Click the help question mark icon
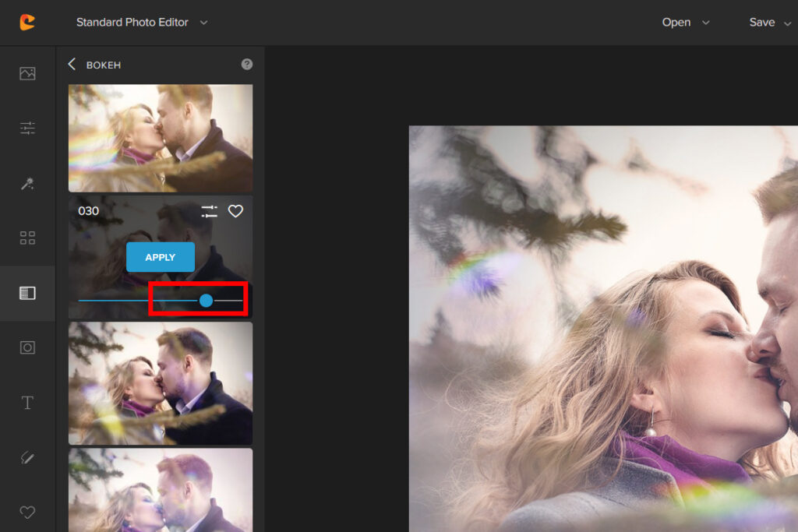 click(x=247, y=65)
